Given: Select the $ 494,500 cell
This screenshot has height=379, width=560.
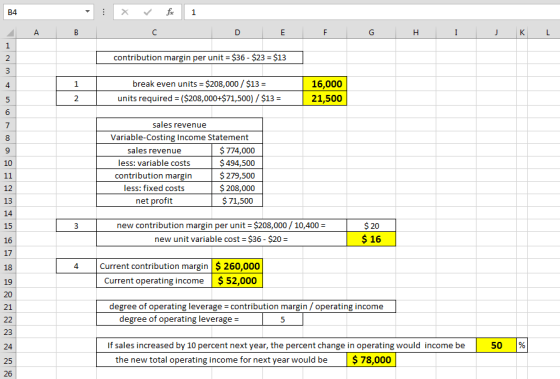Looking at the screenshot, I should [237, 163].
